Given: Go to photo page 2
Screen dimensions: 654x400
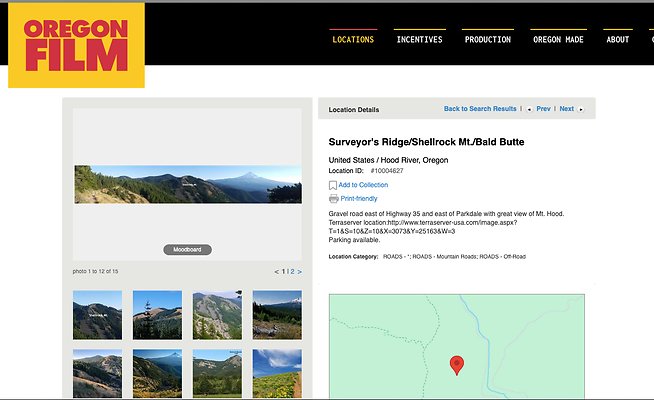Looking at the screenshot, I should pos(292,271).
